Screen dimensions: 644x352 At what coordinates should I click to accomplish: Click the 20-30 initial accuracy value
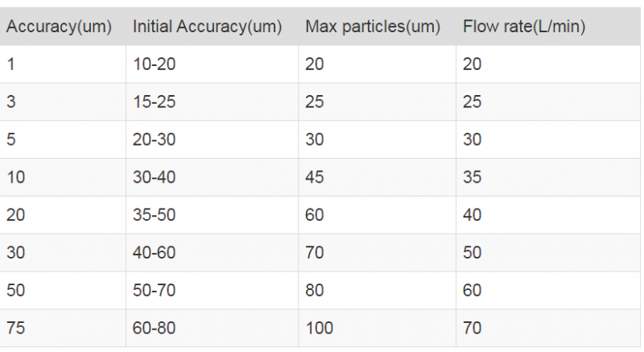[x=154, y=139]
